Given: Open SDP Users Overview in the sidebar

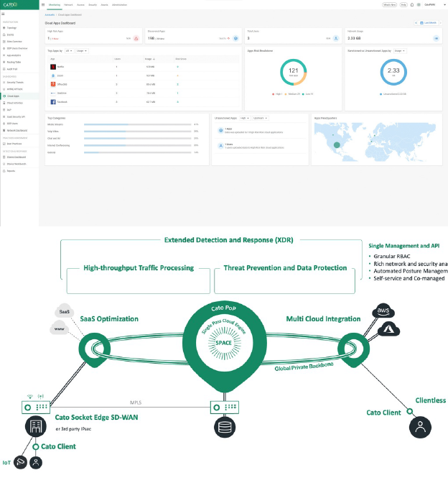Looking at the screenshot, I should click(17, 48).
